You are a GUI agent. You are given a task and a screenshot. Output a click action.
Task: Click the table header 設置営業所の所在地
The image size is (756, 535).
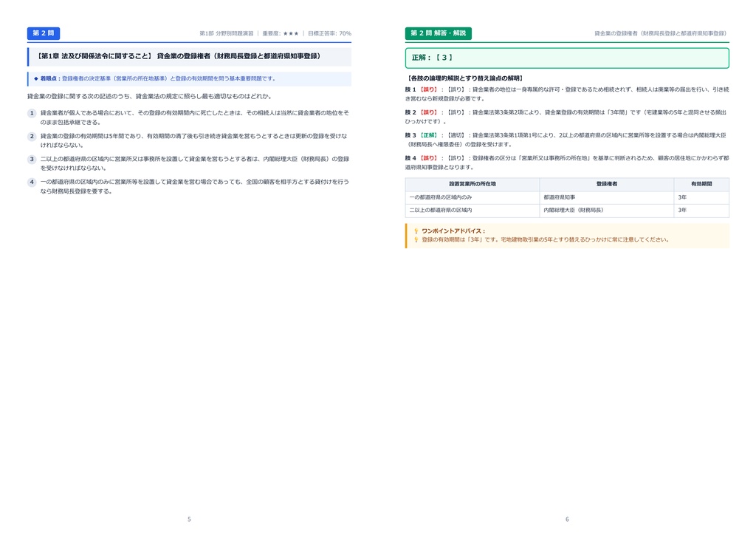click(472, 184)
